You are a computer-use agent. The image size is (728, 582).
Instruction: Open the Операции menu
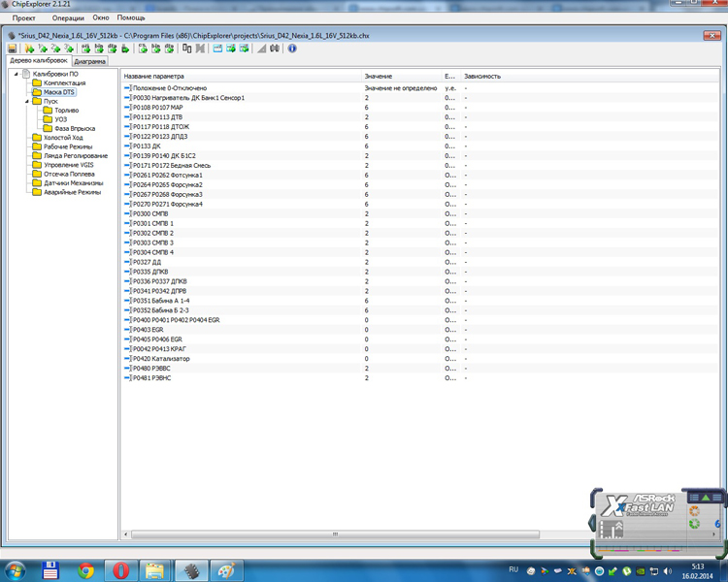(x=67, y=17)
